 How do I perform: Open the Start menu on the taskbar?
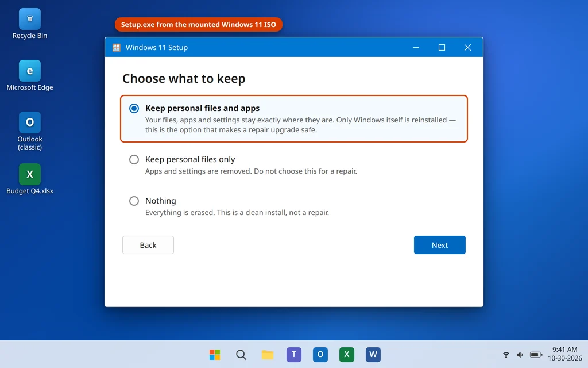(x=215, y=354)
